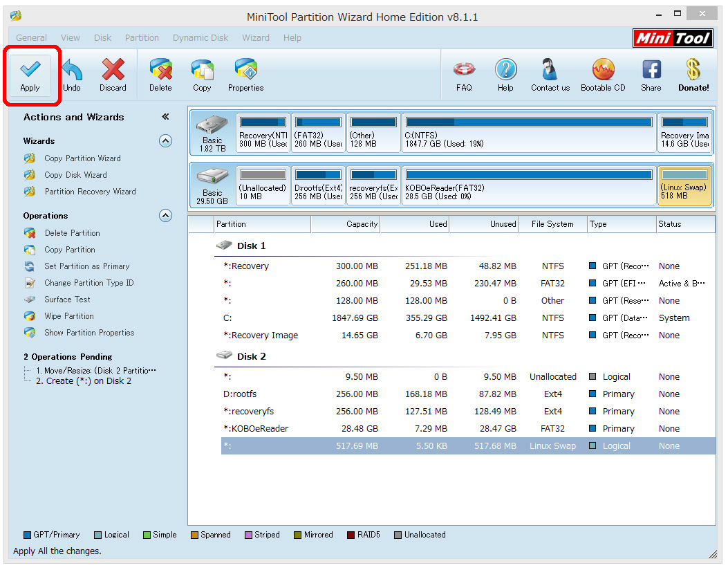Select Disk 1 header in partition list
The width and height of the screenshot is (728, 570).
(251, 246)
